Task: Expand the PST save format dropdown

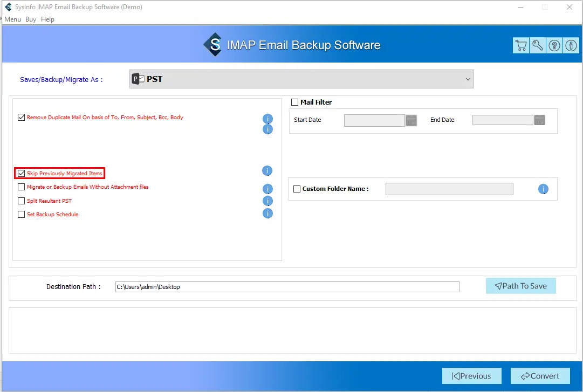Action: coord(301,79)
